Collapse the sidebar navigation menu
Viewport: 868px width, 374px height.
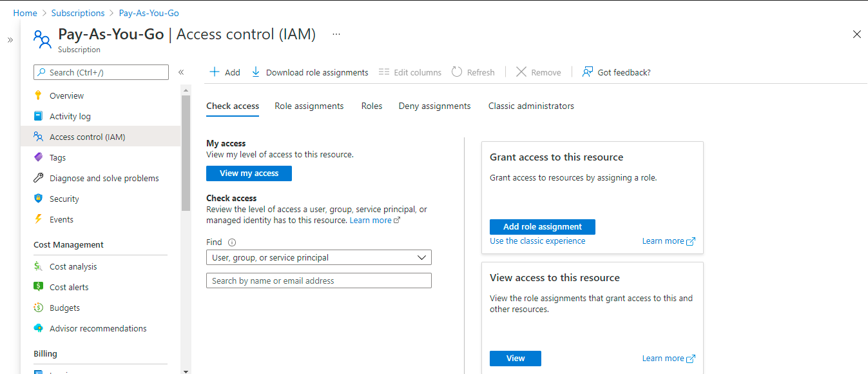point(181,72)
